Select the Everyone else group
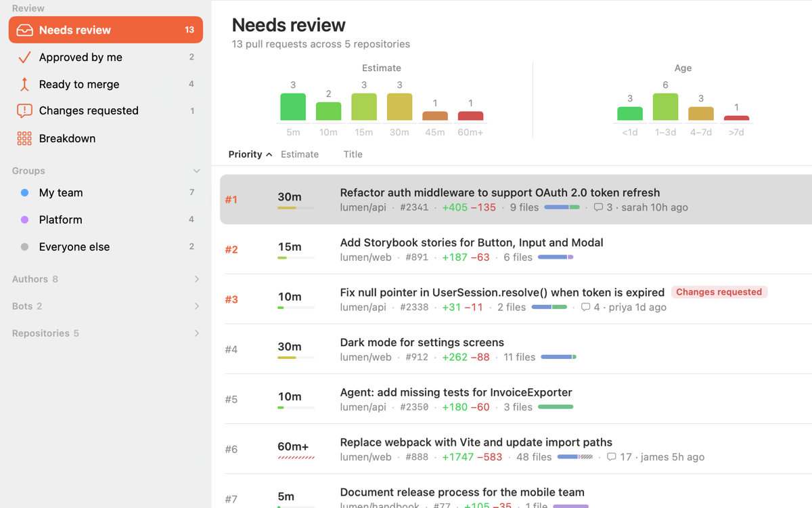 [x=106, y=247]
